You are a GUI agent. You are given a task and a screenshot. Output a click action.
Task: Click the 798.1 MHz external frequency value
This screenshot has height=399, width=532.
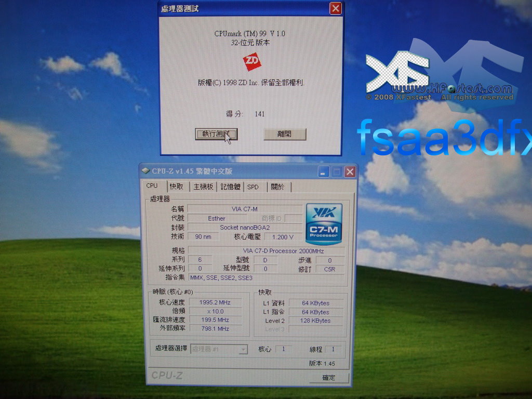click(x=215, y=328)
